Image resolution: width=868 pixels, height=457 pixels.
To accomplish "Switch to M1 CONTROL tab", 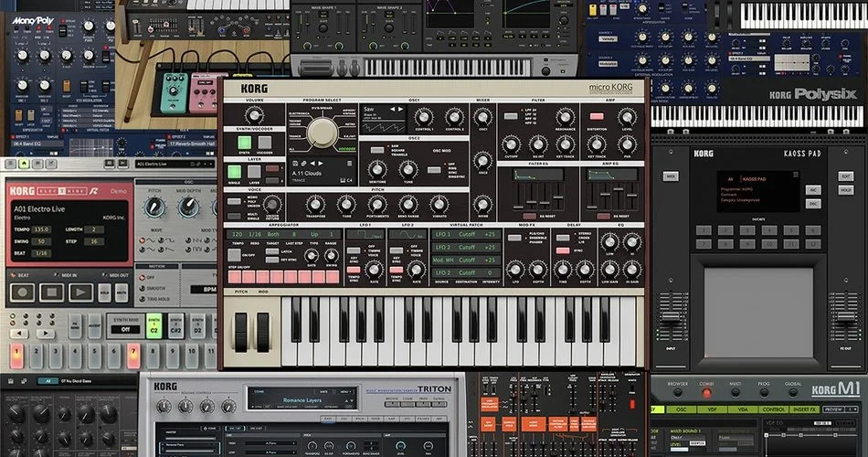I will pos(773,409).
